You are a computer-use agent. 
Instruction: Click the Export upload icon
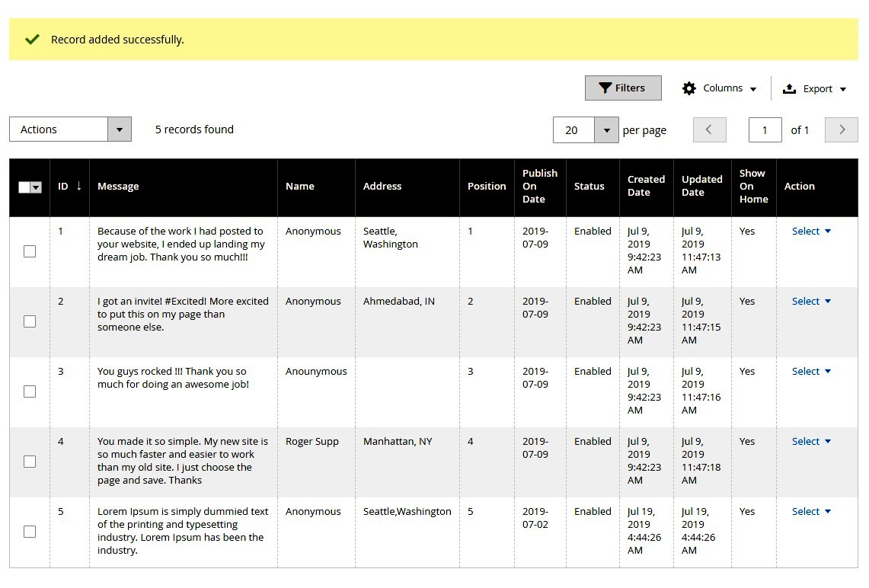pyautogui.click(x=790, y=88)
